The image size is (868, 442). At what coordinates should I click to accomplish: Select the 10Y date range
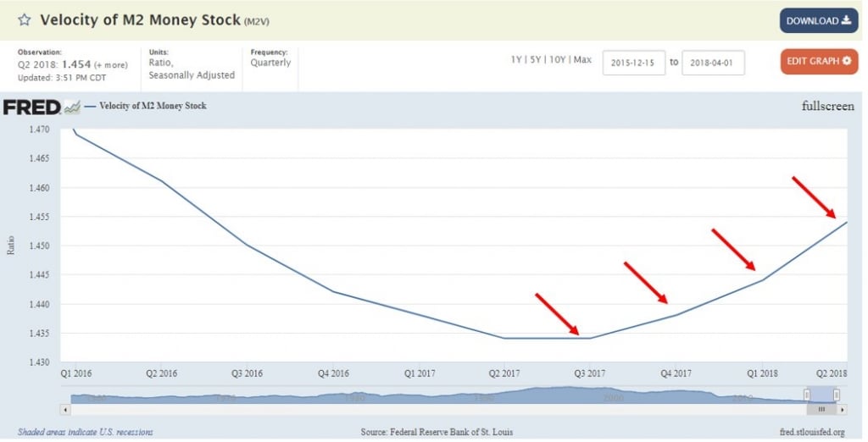[556, 60]
